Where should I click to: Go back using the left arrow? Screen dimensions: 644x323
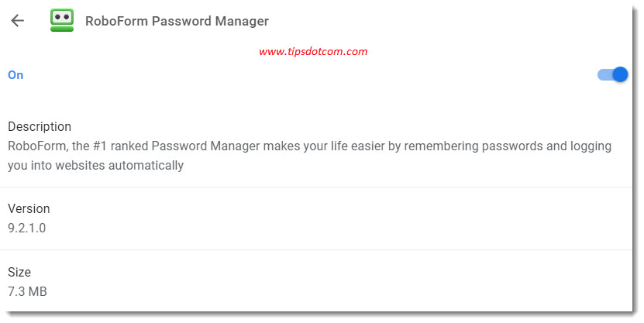(x=17, y=20)
